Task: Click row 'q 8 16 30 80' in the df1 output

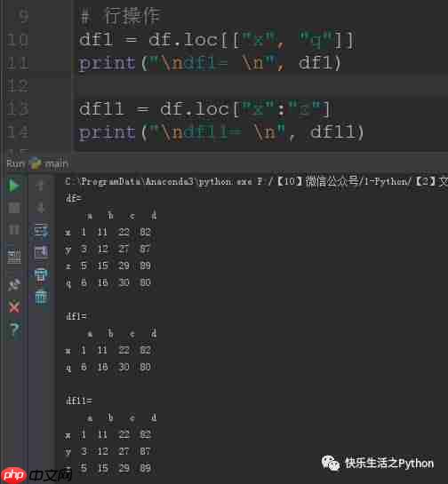Action: 108,367
